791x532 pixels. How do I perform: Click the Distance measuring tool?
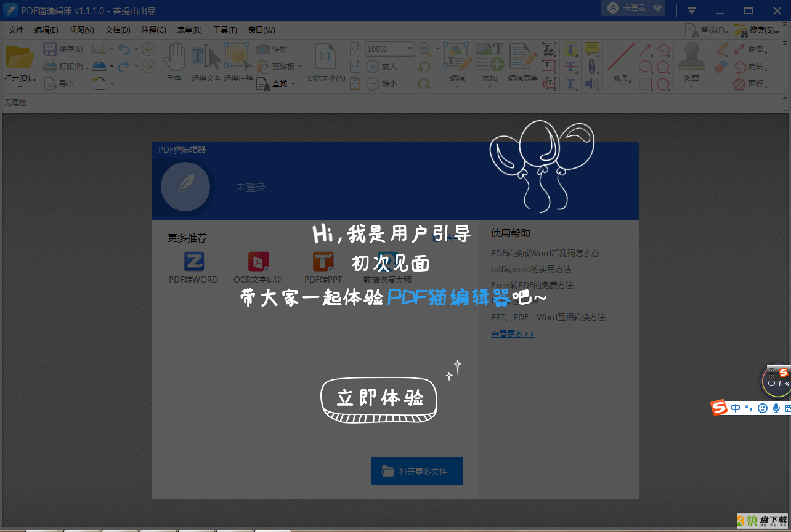[749, 49]
